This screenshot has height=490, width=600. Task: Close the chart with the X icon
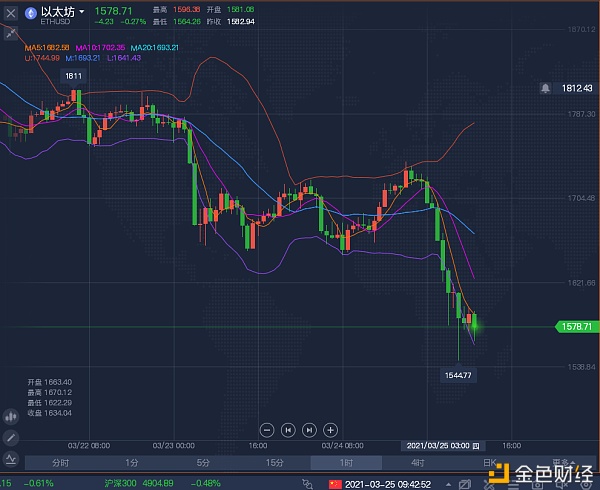(x=12, y=14)
